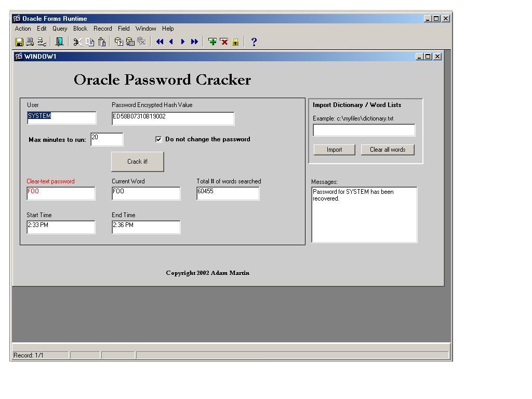This screenshot has width=532, height=399.
Task: Click the Exit door icon
Action: 60,42
